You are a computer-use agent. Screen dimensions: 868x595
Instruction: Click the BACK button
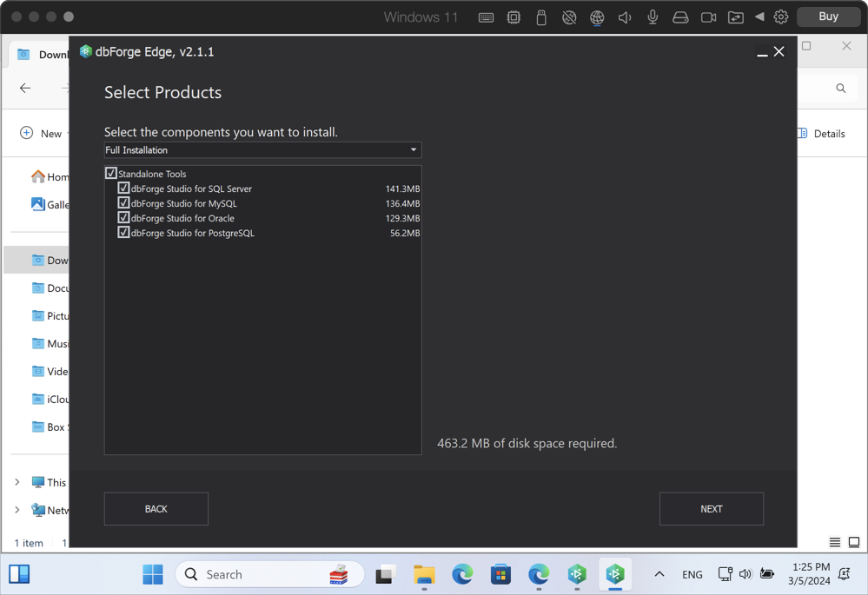point(156,509)
